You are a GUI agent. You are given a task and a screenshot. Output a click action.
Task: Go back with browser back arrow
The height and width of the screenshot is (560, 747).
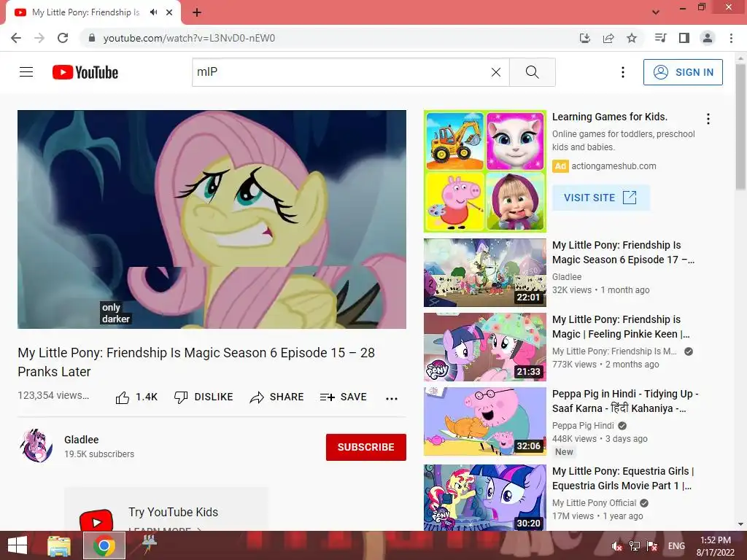pos(16,38)
